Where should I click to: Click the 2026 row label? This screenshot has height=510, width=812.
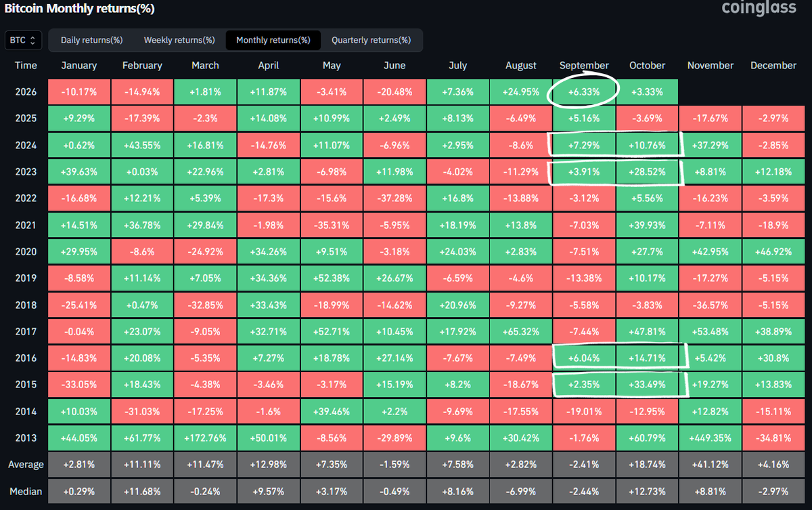(x=26, y=92)
